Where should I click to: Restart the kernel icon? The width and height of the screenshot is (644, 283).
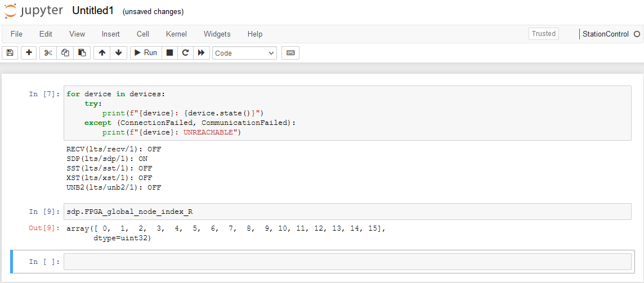pyautogui.click(x=185, y=53)
